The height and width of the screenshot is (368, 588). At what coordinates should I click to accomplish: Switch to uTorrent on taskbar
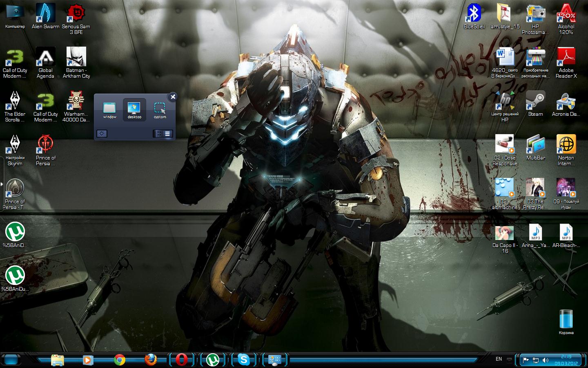point(212,360)
